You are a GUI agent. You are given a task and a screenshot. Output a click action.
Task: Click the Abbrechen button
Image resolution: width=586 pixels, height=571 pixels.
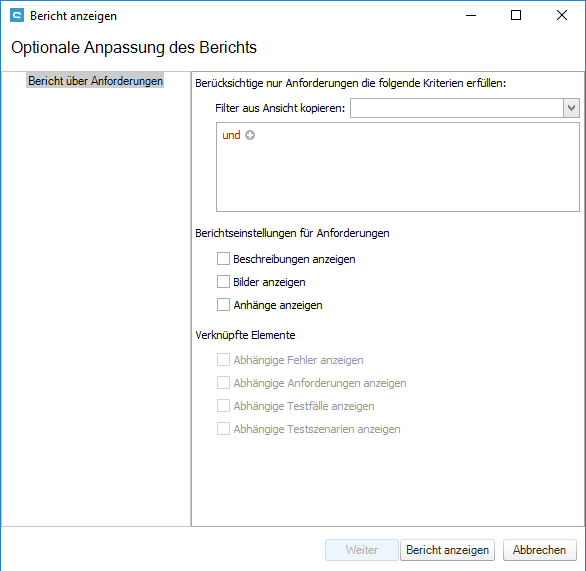(x=539, y=550)
